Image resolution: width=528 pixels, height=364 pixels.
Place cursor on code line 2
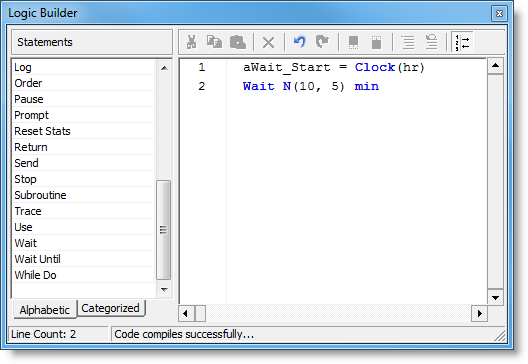[311, 86]
